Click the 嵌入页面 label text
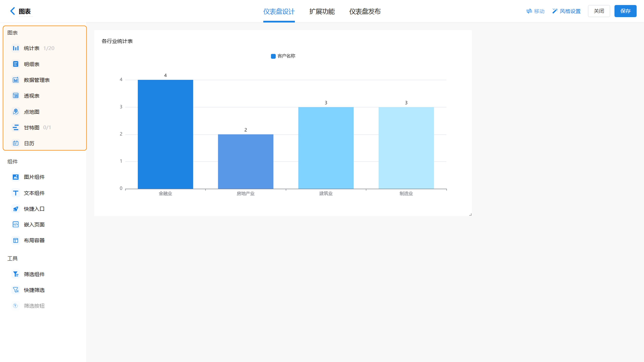Viewport: 644px width, 362px height. tap(34, 224)
